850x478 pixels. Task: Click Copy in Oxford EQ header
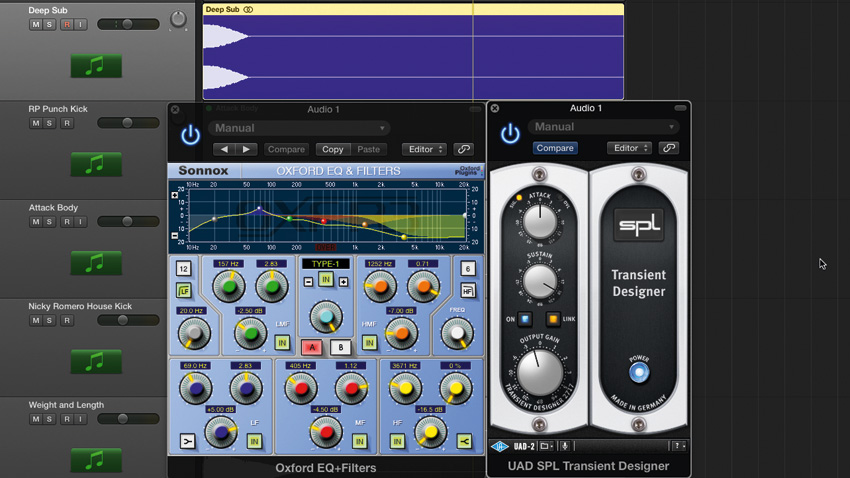click(x=333, y=149)
